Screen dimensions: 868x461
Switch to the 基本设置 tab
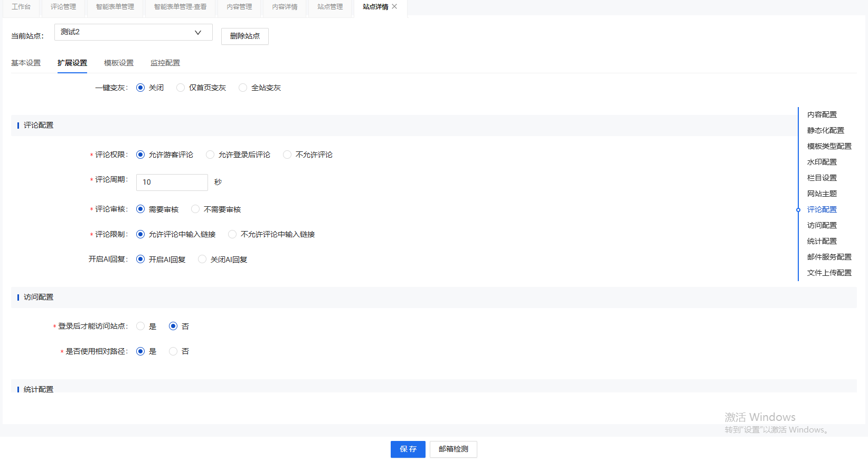coord(26,63)
